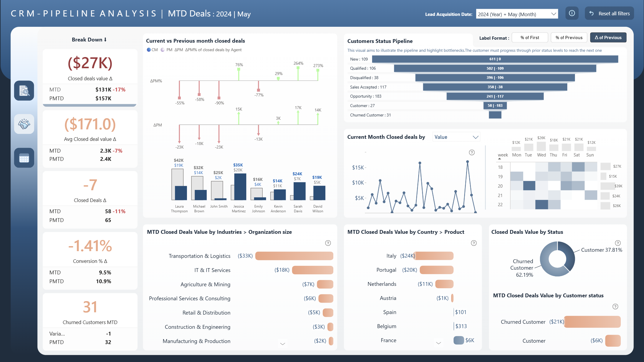This screenshot has height=362, width=644.
Task: Click the info icon in the header
Action: 572,14
